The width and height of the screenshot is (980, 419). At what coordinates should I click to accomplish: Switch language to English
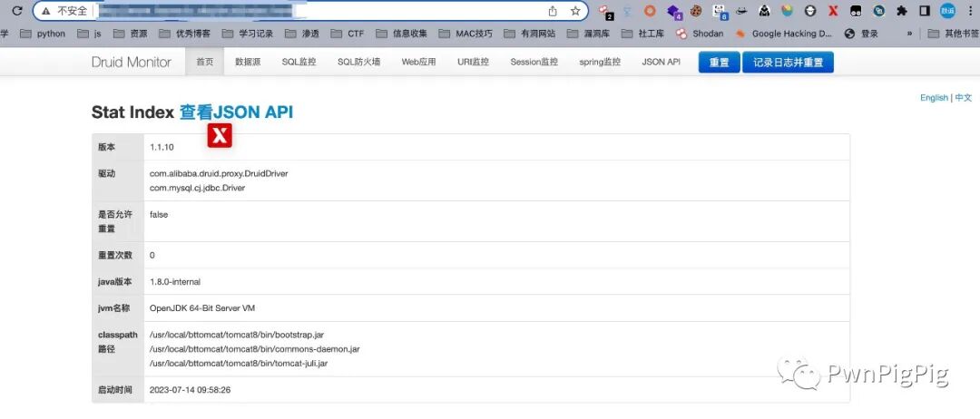(x=934, y=97)
